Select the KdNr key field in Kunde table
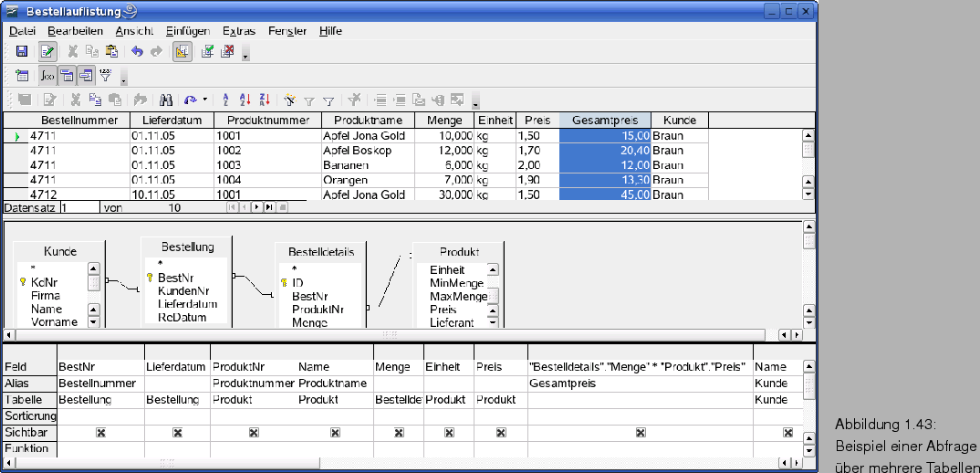This screenshot has width=980, height=473. [47, 283]
